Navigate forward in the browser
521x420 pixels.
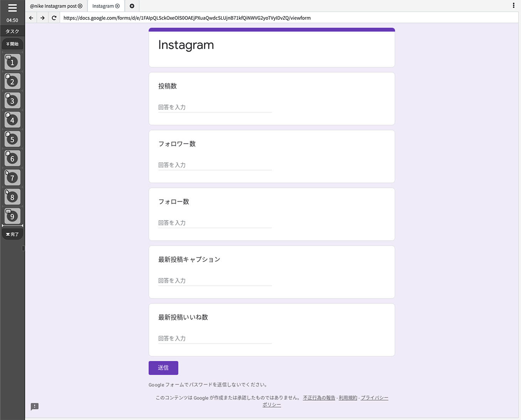click(42, 18)
